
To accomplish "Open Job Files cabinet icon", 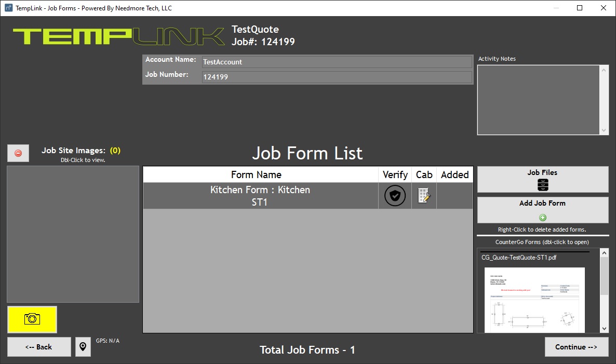I will 543,184.
